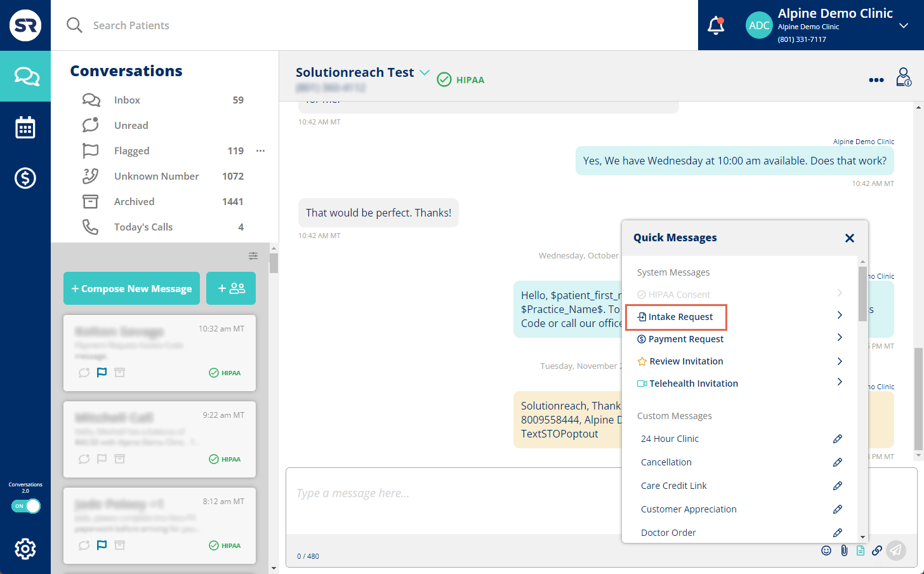This screenshot has height=574, width=924.
Task: Click the Compose New Message button
Action: coord(131,288)
